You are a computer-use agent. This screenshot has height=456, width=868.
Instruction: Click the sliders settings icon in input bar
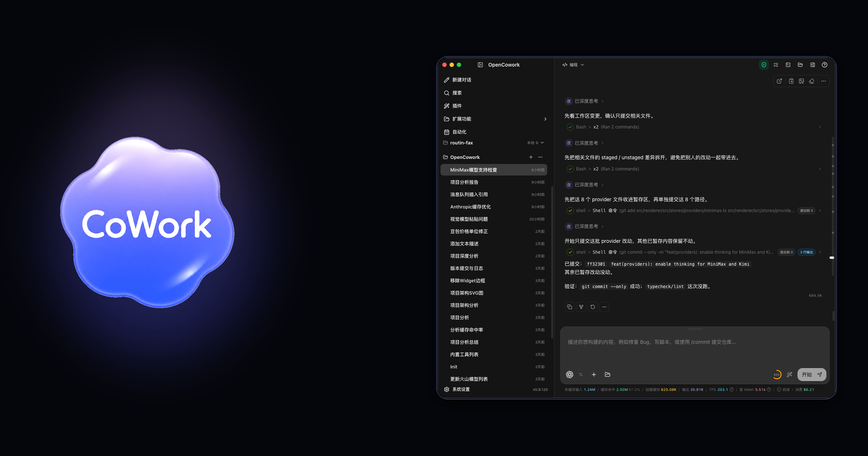coord(581,375)
